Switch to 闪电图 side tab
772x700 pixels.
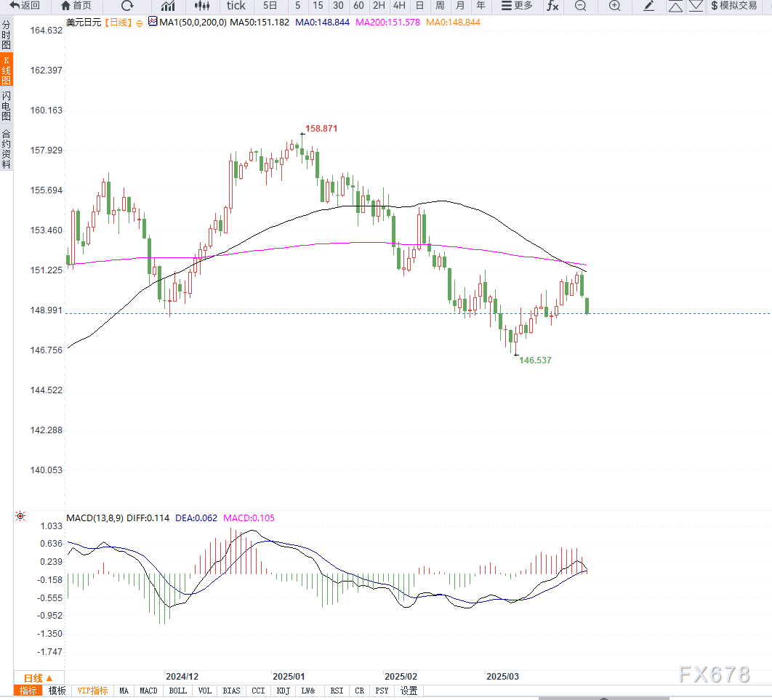coord(6,105)
